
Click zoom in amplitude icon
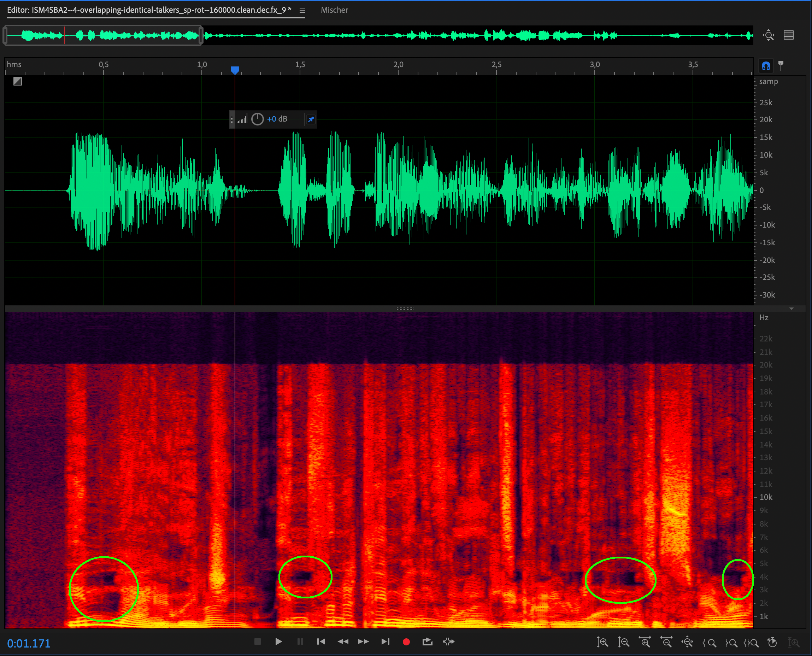(x=602, y=642)
